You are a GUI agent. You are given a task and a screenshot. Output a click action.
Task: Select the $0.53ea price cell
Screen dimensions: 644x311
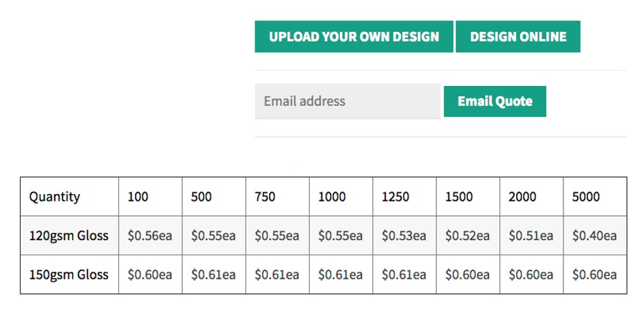[404, 235]
